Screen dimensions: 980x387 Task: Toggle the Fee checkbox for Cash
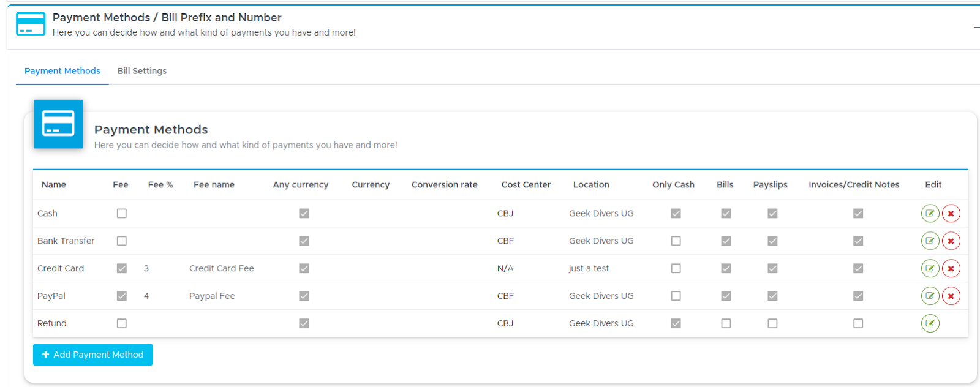[x=122, y=213]
